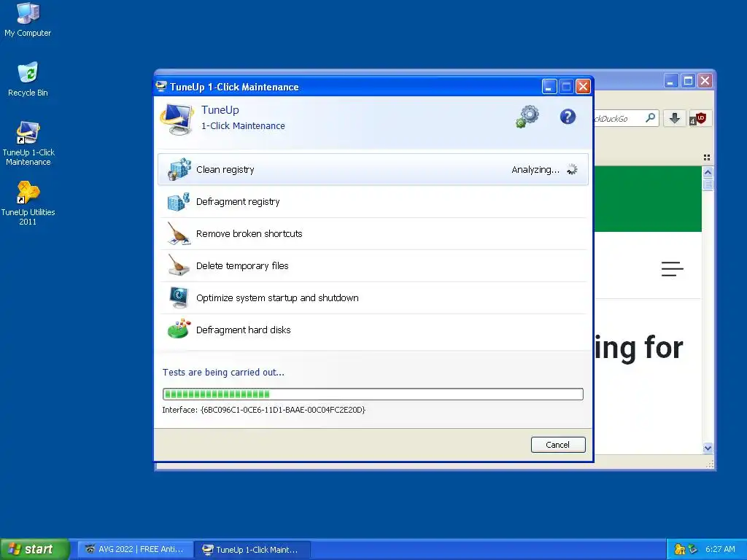Open the Windows start menu

pos(34,549)
